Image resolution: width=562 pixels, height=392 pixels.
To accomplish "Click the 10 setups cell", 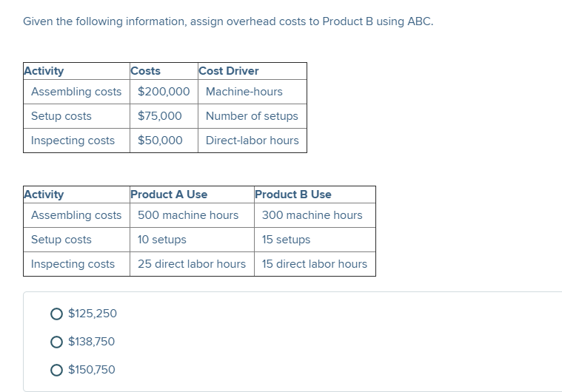I will coord(192,240).
